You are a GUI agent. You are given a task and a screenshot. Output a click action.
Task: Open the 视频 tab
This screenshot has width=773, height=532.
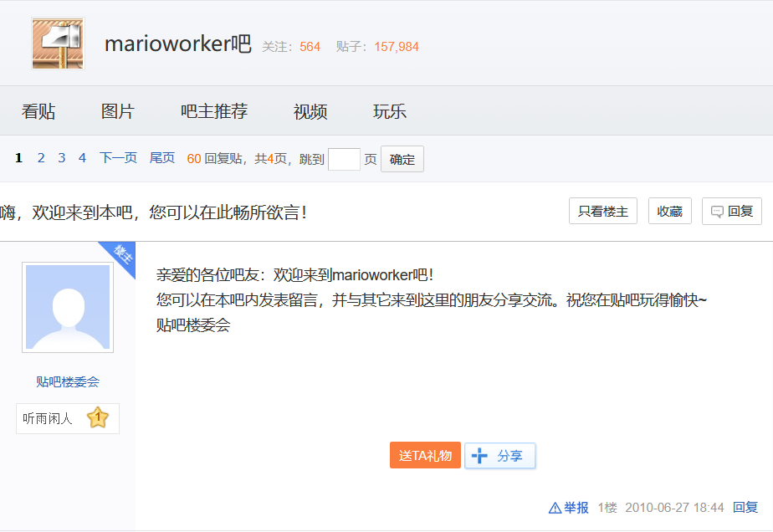pos(310,110)
